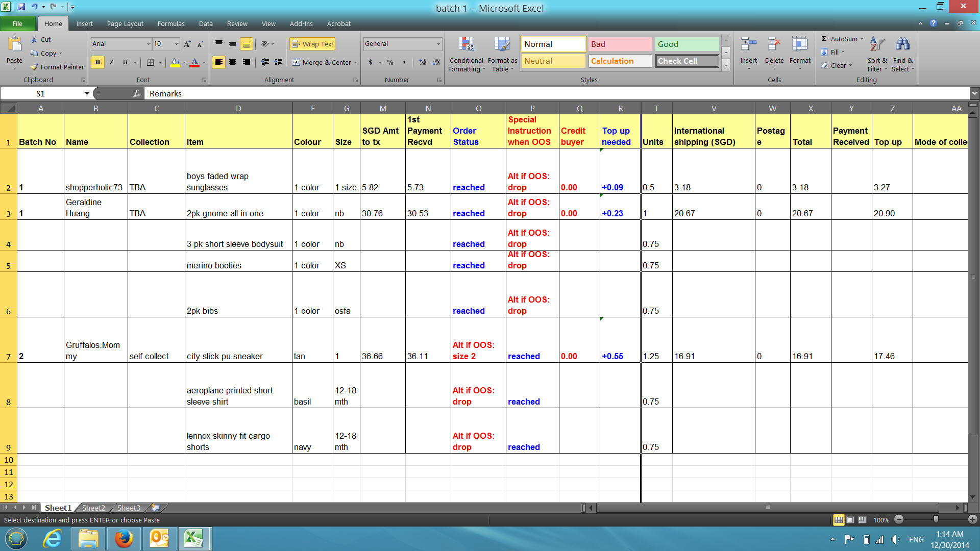Click the Borders icon
Viewport: 980px width, 551px height.
150,62
